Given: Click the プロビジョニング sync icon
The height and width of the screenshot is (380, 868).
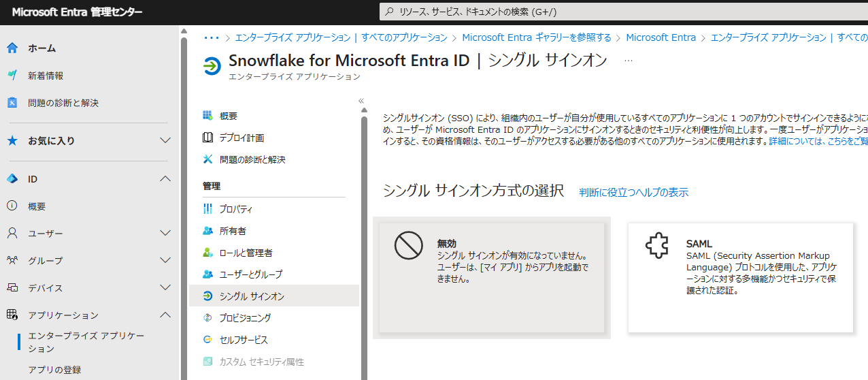Looking at the screenshot, I should 208,318.
